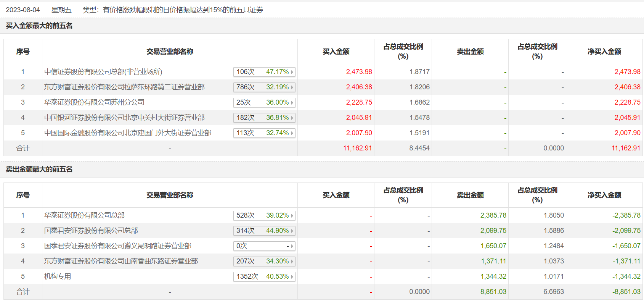The height and width of the screenshot is (302, 644).
Task: Click net amount -2,385.78
Action: [x=626, y=215]
